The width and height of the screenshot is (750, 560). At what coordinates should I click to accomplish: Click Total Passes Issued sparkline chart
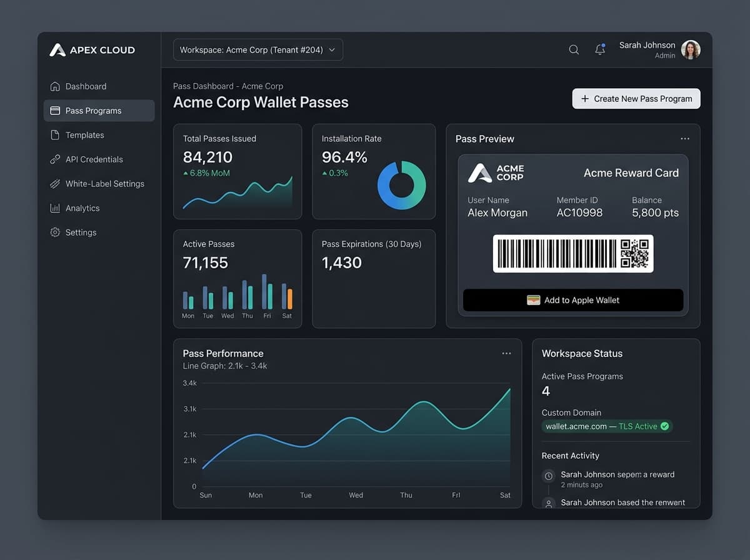237,193
